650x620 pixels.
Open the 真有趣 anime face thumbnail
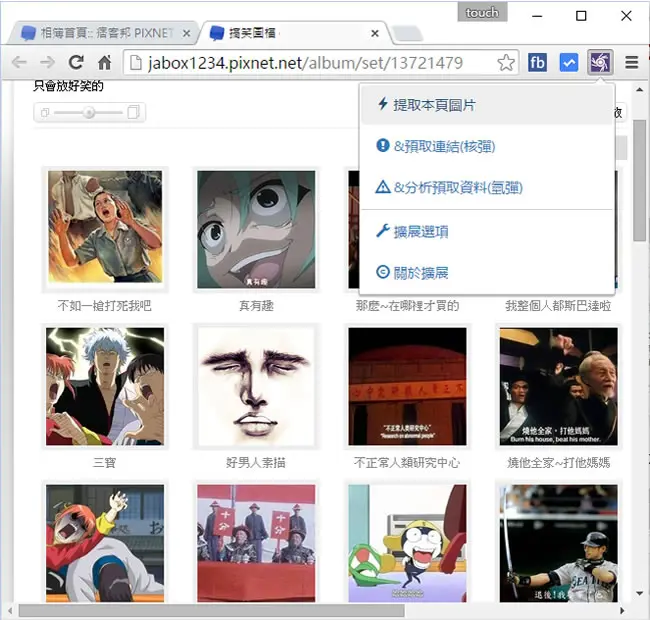pyautogui.click(x=256, y=229)
